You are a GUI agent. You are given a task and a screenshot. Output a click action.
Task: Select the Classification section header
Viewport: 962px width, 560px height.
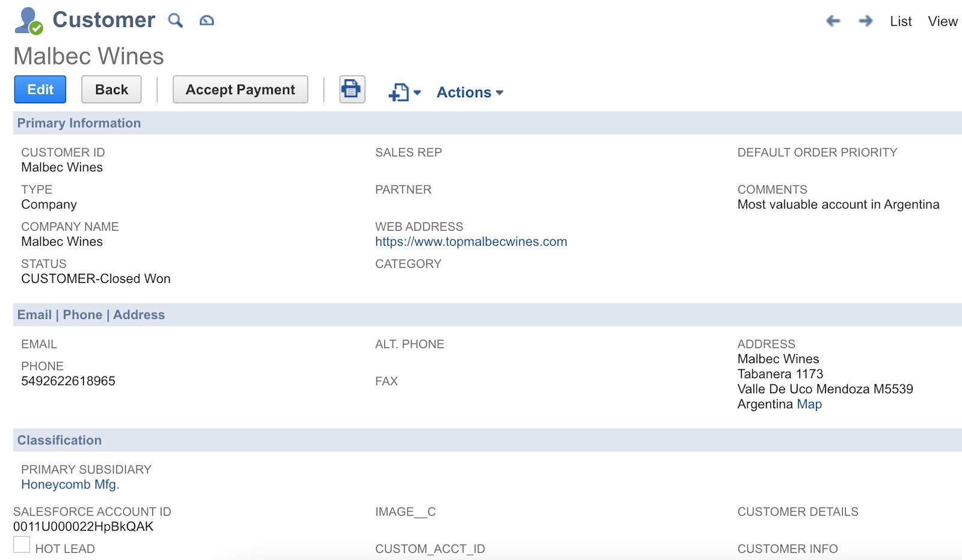[x=487, y=440]
